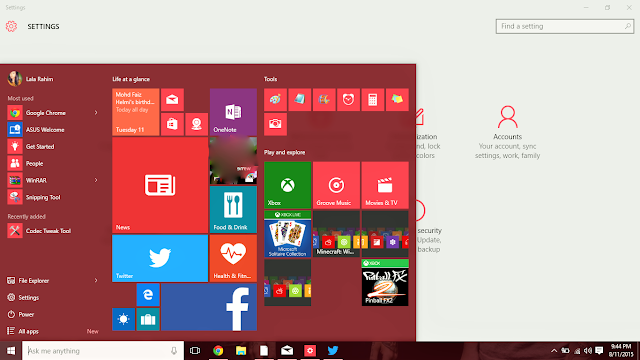Viewport: 640px width, 360px height.
Task: Open the webcam tile under Mail
Action: 196,124
